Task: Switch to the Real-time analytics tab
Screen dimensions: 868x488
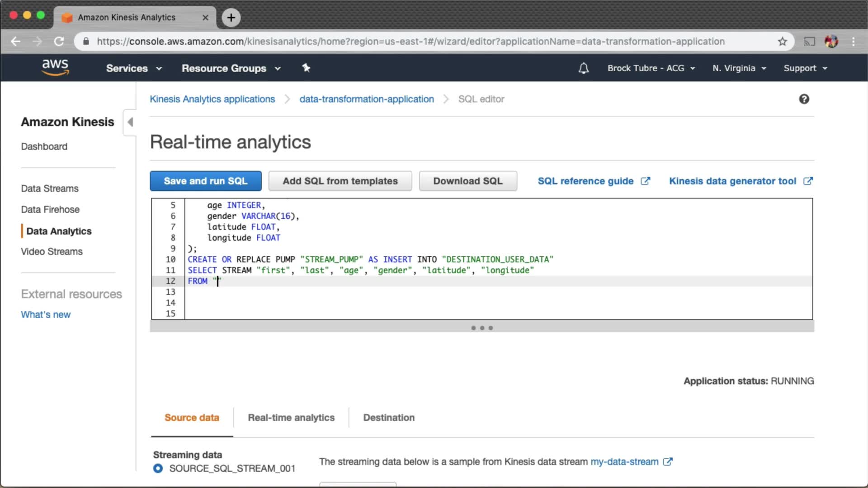Action: coord(291,418)
